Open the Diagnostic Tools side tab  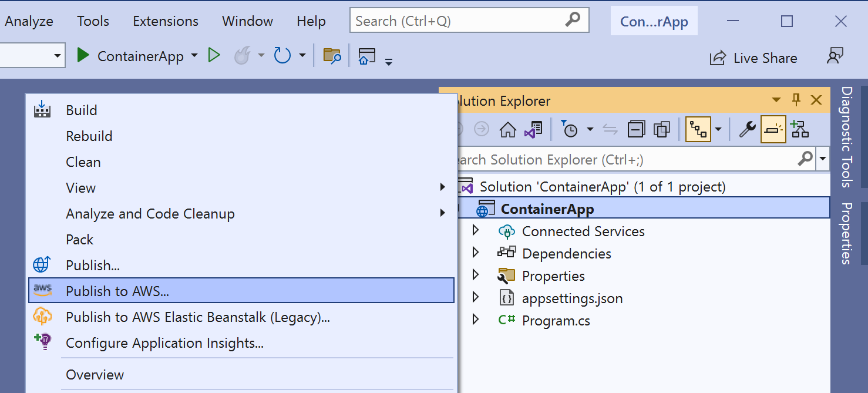(846, 136)
